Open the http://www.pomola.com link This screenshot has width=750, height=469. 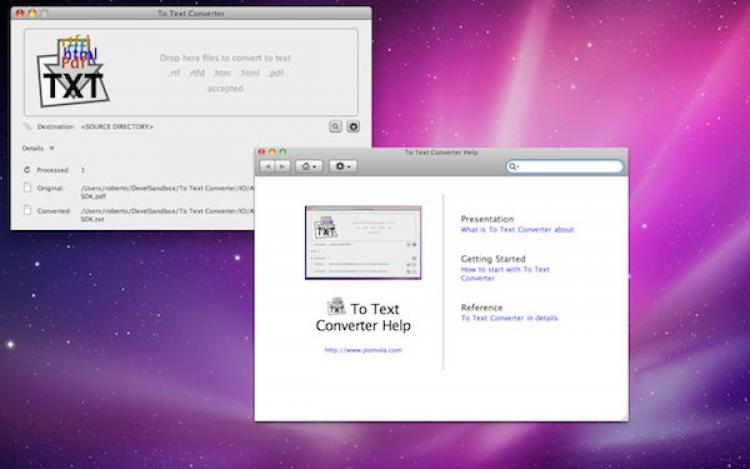363,350
